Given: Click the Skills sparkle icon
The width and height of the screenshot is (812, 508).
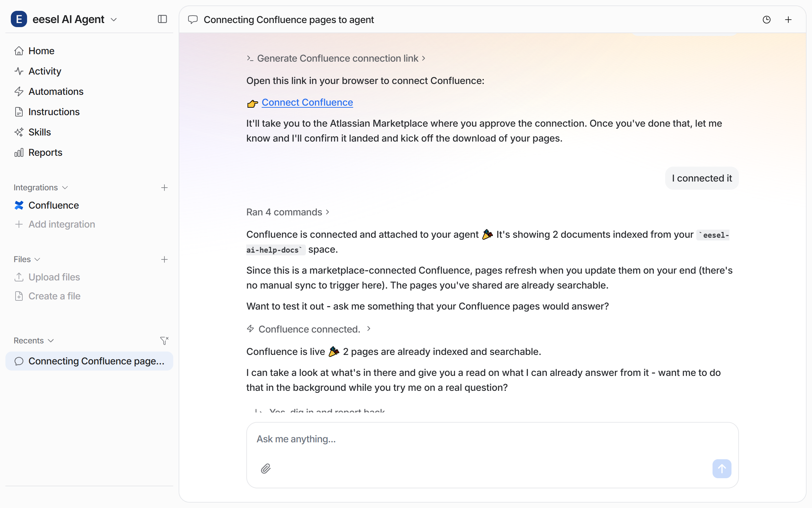Looking at the screenshot, I should (19, 132).
